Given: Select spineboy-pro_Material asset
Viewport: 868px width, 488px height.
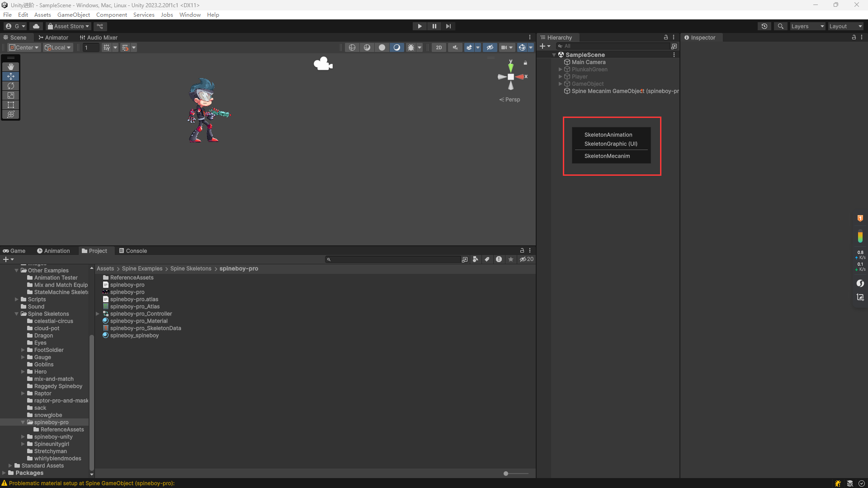Looking at the screenshot, I should point(139,321).
